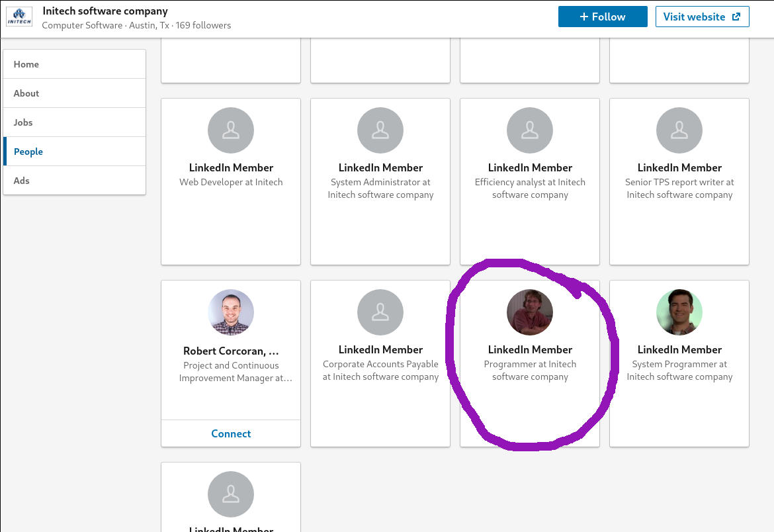This screenshot has height=532, width=774.
Task: Go to the About section
Action: [x=74, y=93]
